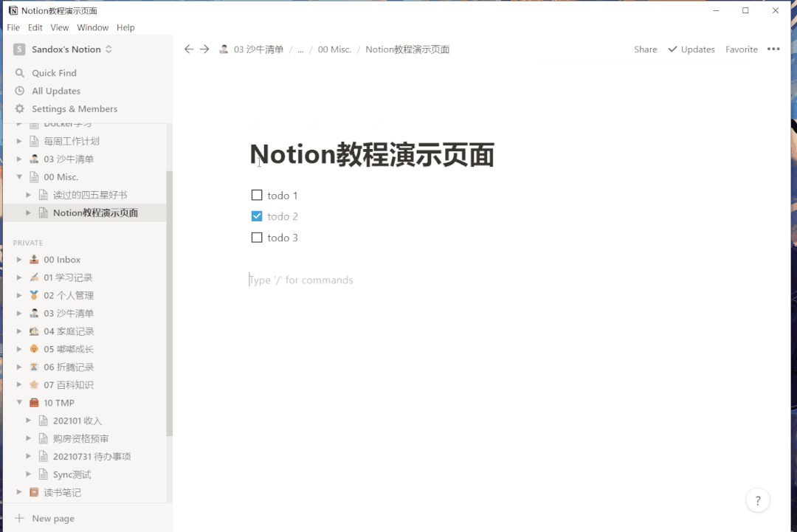Click the 05 嘟嘟成长 baby icon
The image size is (797, 532).
click(x=34, y=349)
